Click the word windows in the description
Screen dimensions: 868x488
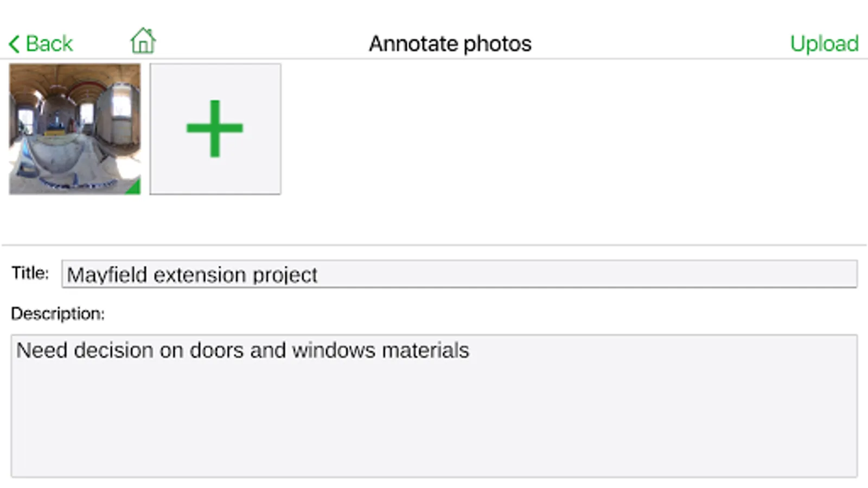[333, 350]
